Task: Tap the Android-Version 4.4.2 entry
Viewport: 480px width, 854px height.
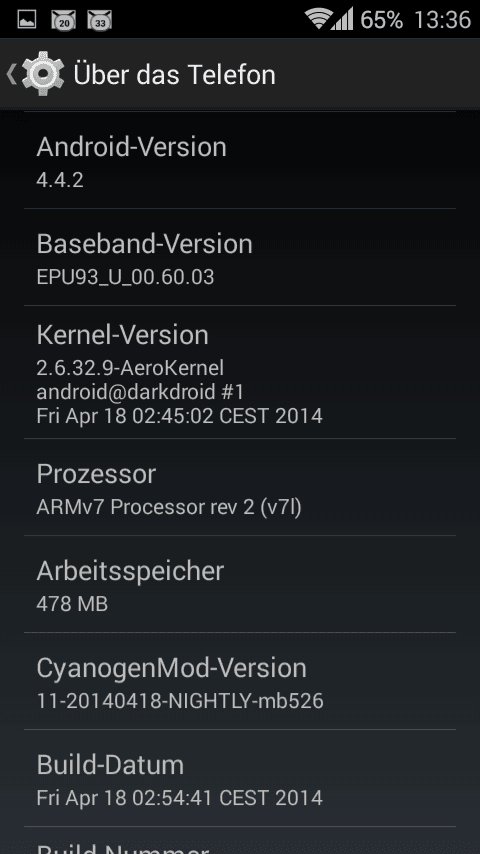Action: [x=240, y=160]
